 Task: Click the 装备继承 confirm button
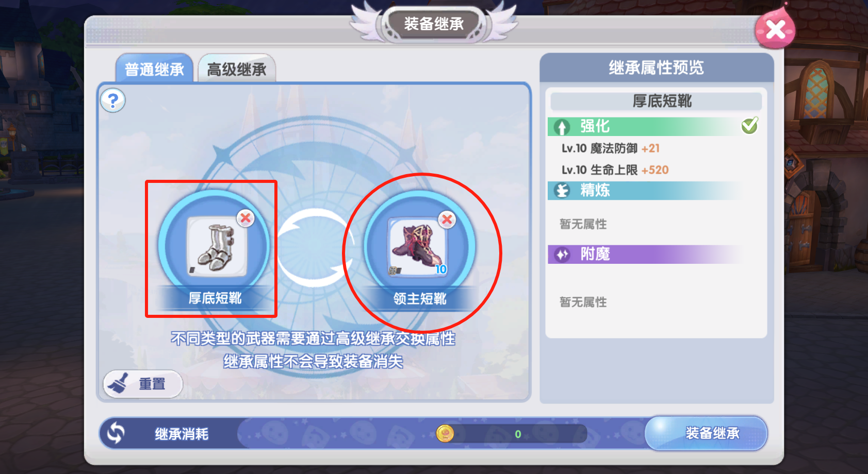tap(706, 433)
